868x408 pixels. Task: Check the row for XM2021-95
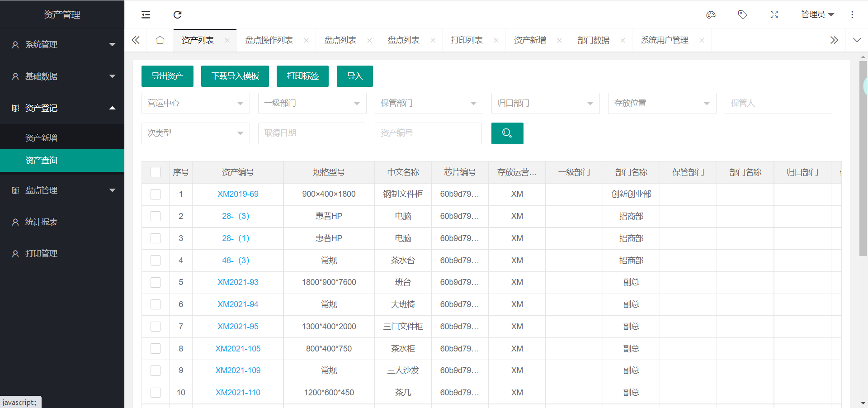point(156,327)
